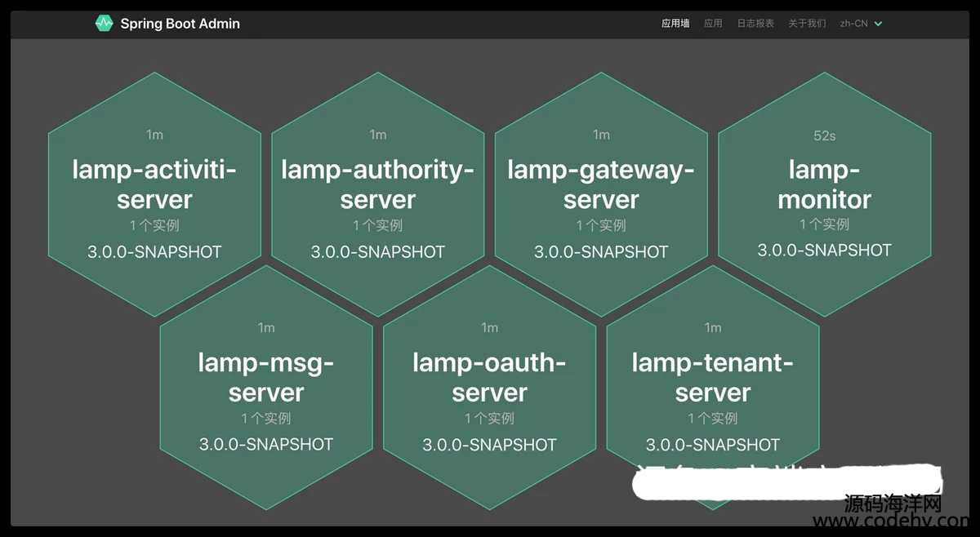
Task: Select the lamp-msg-server application hexagon
Action: coord(266,387)
